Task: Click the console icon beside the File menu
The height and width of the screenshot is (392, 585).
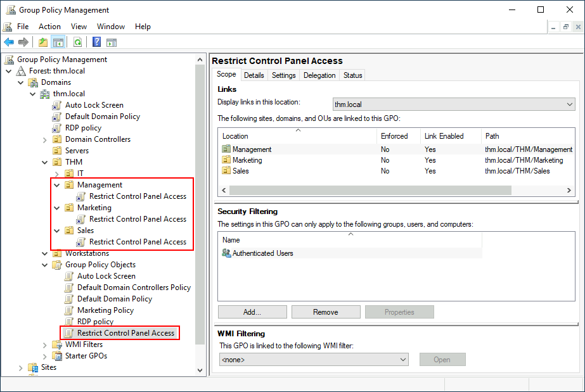Action: [x=7, y=26]
